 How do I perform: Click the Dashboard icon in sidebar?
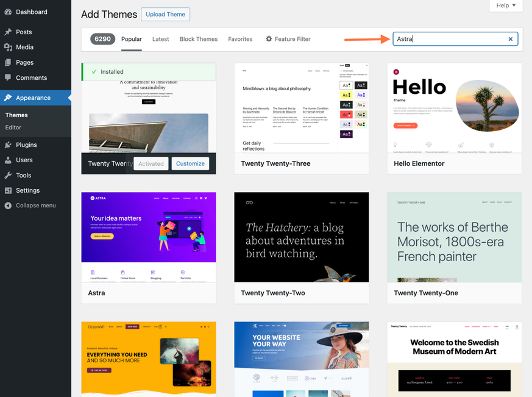tap(8, 12)
